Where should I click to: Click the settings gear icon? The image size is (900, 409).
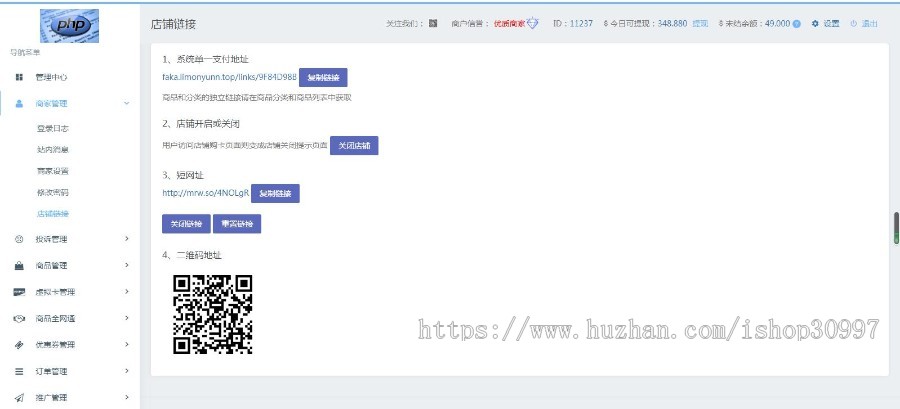coord(815,24)
